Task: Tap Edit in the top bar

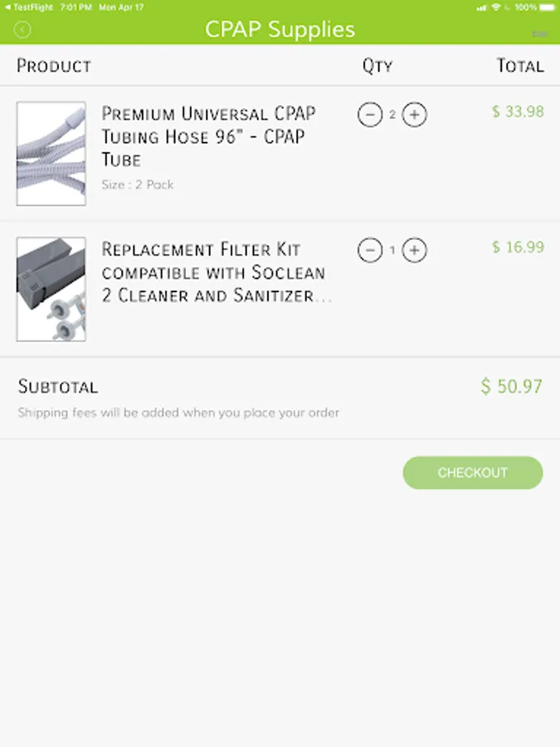Action: (540, 34)
